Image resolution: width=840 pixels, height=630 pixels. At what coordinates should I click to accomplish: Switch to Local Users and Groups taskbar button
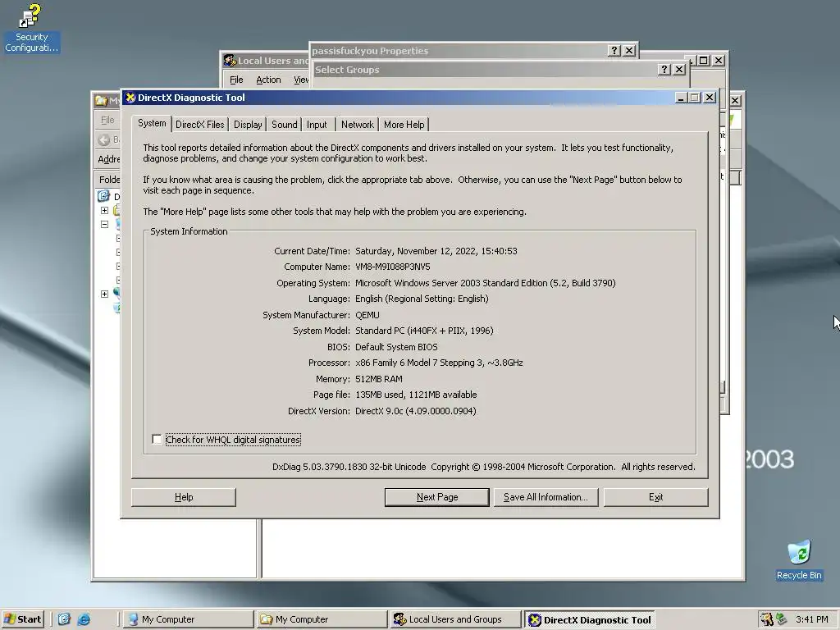click(455, 619)
